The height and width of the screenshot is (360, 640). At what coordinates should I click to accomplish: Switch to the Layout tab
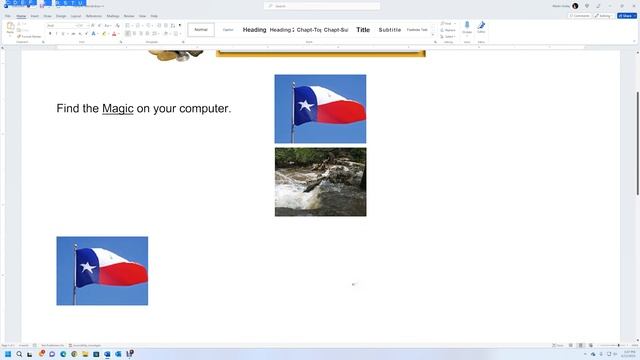76,16
